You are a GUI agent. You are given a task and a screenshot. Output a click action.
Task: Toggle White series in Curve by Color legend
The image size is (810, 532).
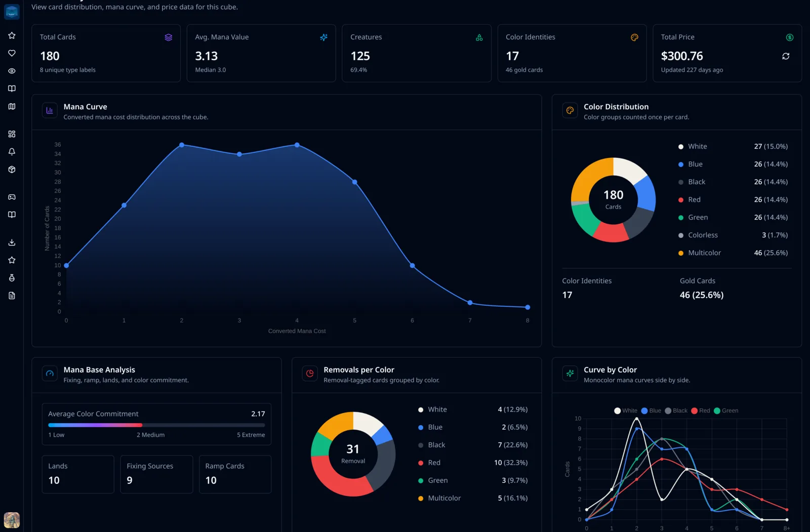tap(626, 411)
